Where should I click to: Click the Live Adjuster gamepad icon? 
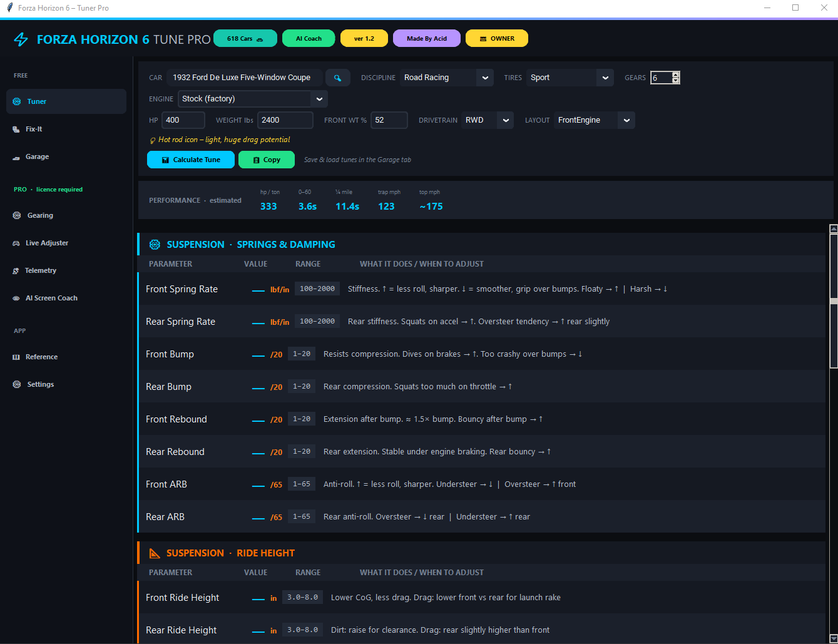pos(16,243)
